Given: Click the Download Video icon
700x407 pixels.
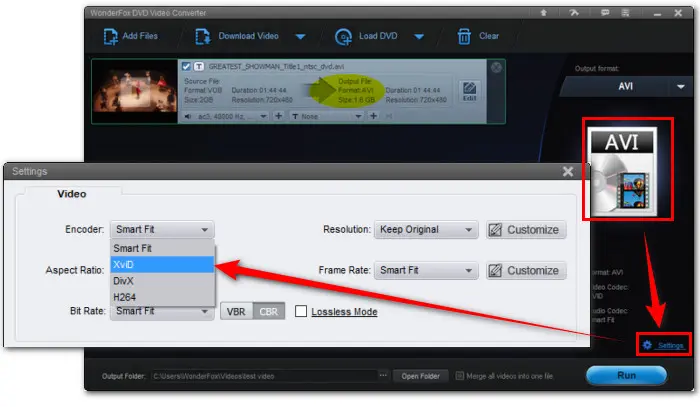Looking at the screenshot, I should [202, 36].
